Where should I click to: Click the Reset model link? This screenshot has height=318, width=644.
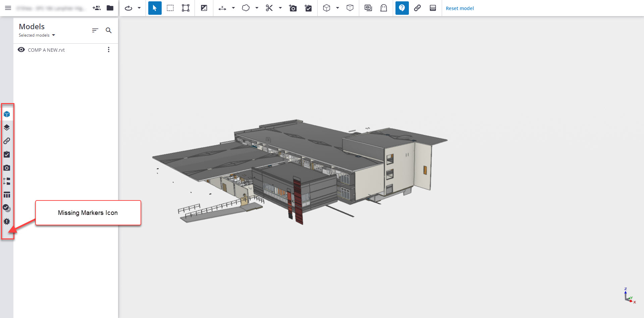(460, 8)
